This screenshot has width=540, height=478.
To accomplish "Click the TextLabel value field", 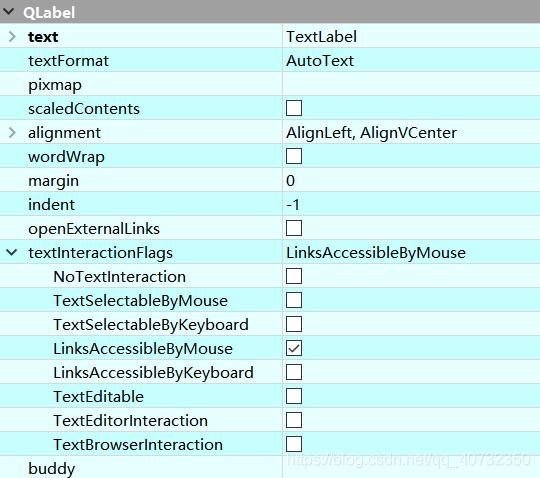I will [411, 36].
